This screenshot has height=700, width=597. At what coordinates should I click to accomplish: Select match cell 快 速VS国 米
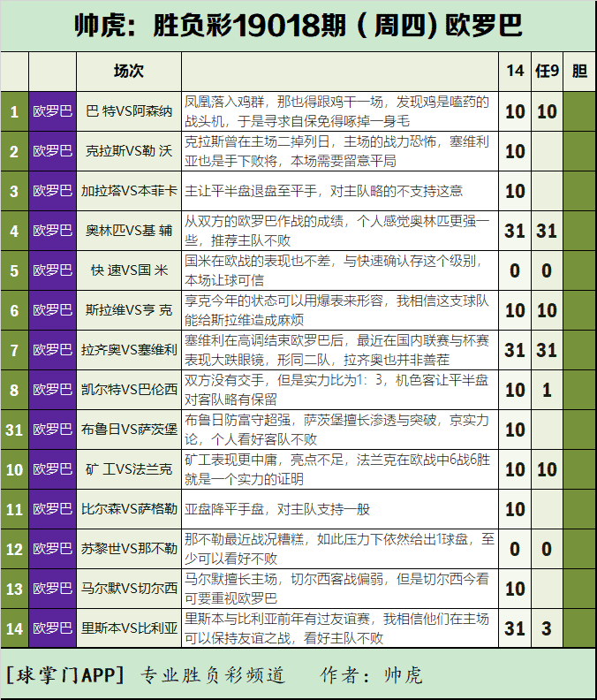pyautogui.click(x=129, y=270)
